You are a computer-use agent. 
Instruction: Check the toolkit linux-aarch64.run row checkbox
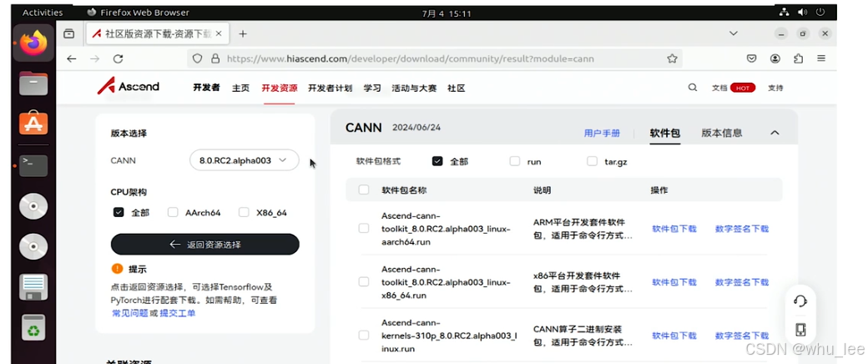[364, 228]
